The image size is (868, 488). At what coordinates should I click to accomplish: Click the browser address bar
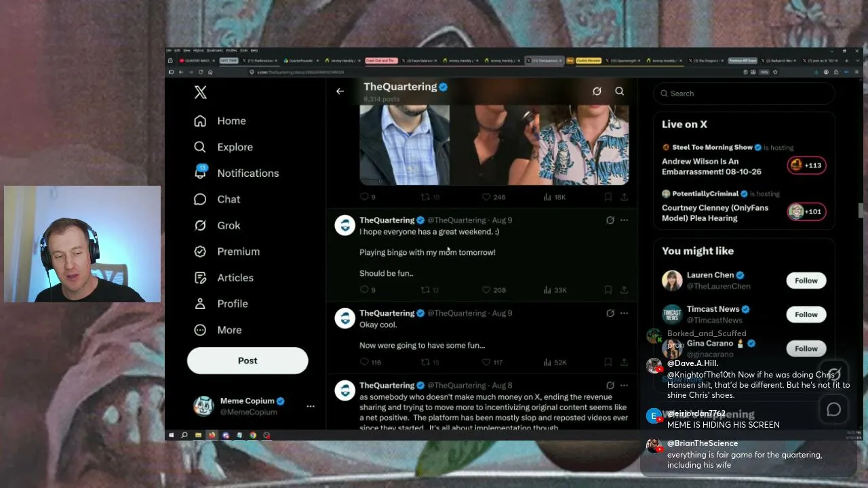[495, 72]
